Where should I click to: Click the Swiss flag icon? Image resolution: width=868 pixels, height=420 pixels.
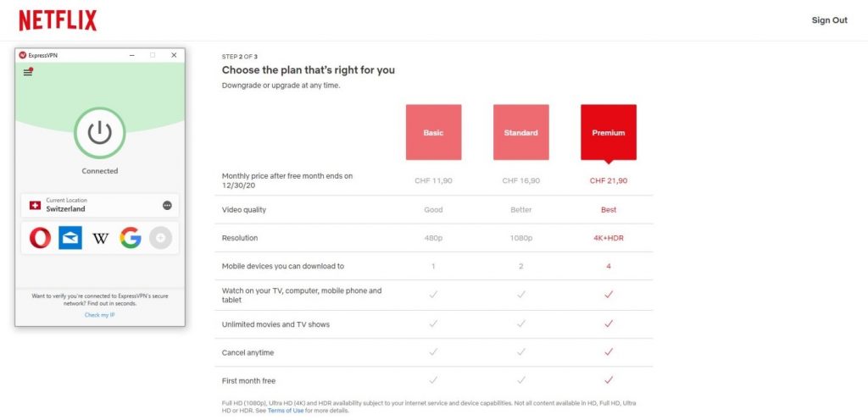pyautogui.click(x=35, y=206)
